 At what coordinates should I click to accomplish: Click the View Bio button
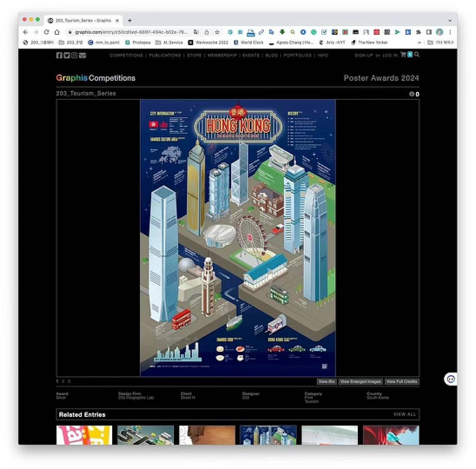[326, 381]
